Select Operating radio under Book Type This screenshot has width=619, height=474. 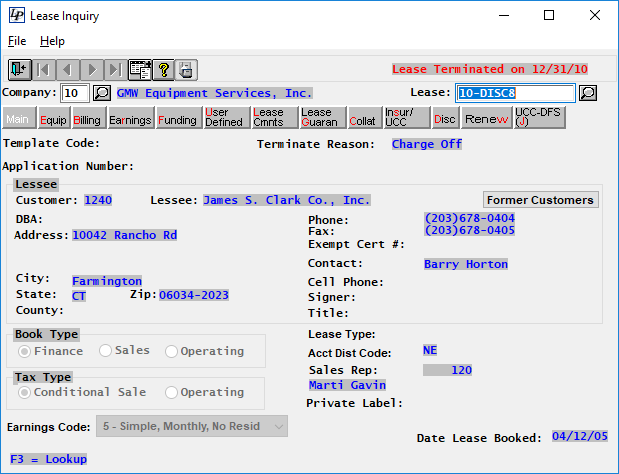(171, 351)
